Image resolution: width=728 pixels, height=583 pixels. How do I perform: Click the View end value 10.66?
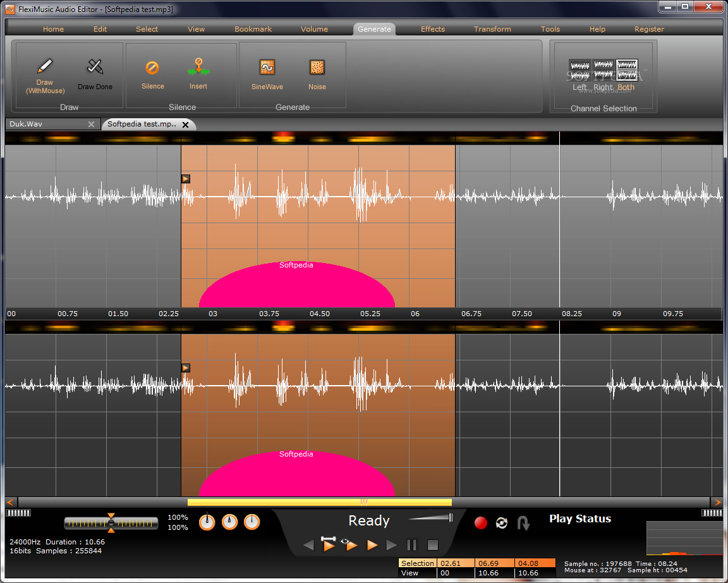[x=495, y=573]
